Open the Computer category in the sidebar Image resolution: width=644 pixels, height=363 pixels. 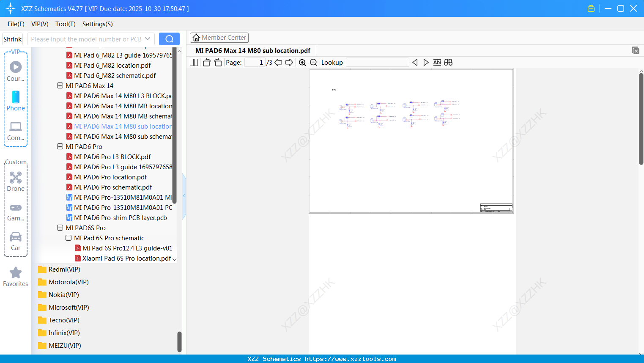pos(16,131)
